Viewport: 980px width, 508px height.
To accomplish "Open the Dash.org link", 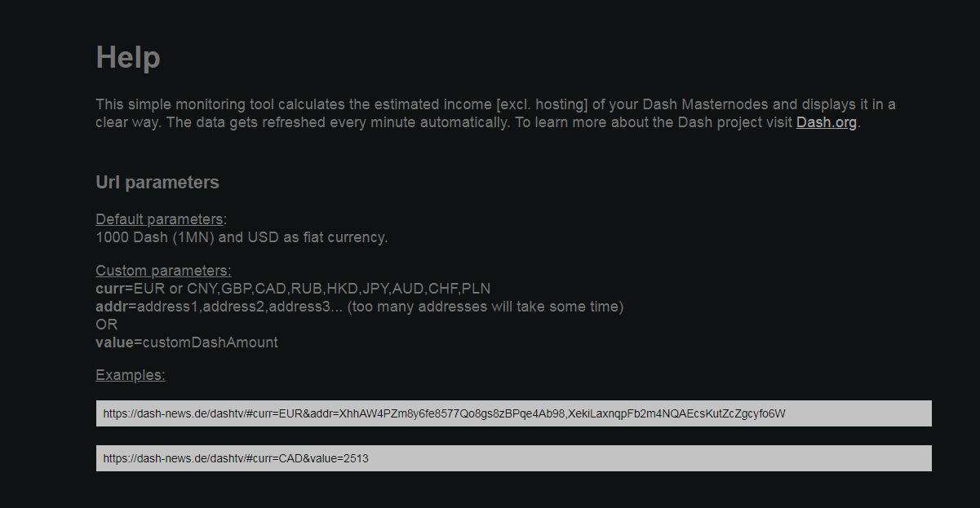I will click(827, 123).
